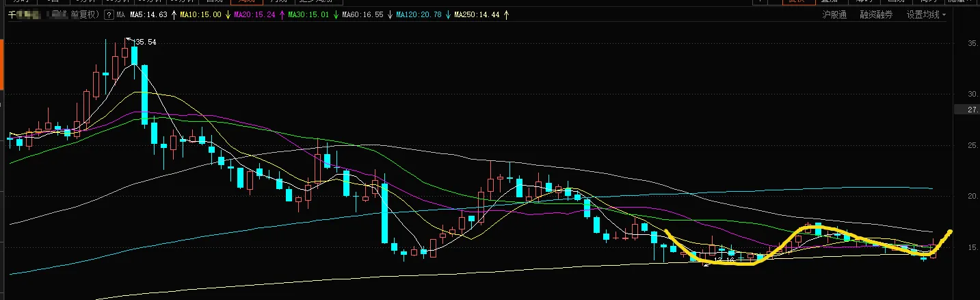This screenshot has height=300, width=980.
Task: Click the 35.54 high price marker
Action: click(146, 42)
